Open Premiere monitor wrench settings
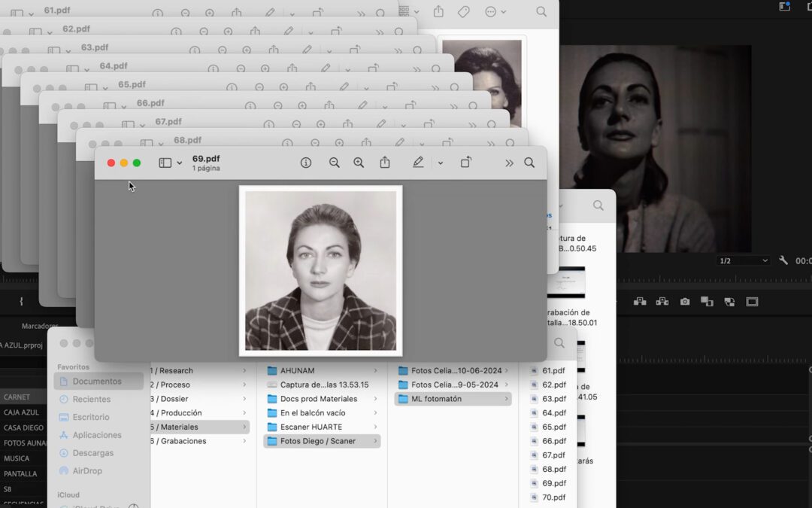812x508 pixels. (x=783, y=260)
